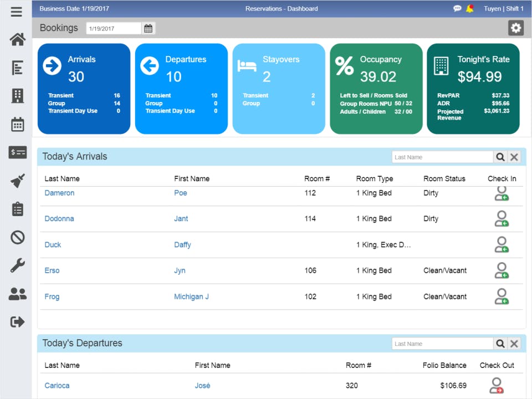532x399 pixels.
Task: Click the Home icon in the sidebar
Action: tap(17, 39)
